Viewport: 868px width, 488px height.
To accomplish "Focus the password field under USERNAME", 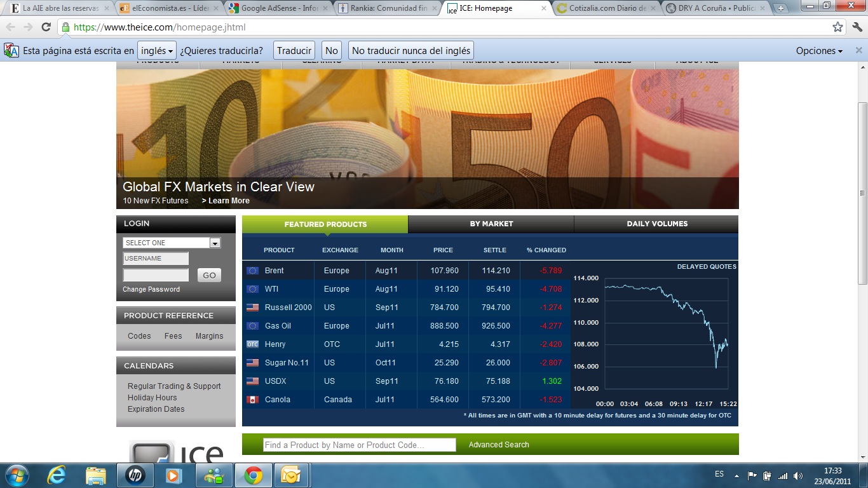I will click(156, 275).
